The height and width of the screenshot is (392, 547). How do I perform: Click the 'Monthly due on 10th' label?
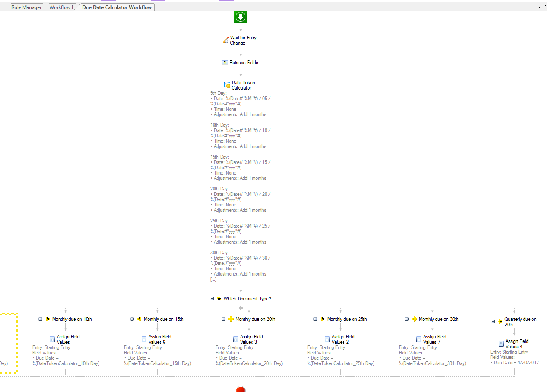tap(72, 319)
